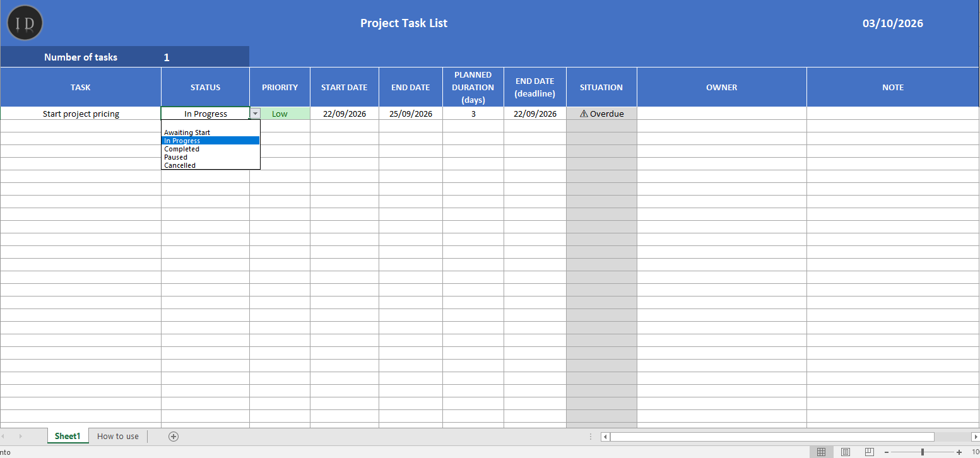The image size is (980, 458).
Task: Click the zoom out minus icon
Action: 887,452
